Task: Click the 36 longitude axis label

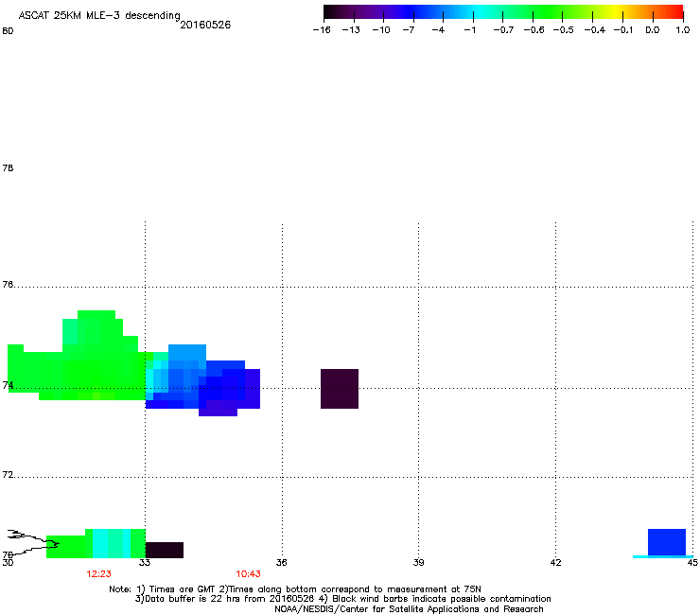Action: tap(281, 563)
